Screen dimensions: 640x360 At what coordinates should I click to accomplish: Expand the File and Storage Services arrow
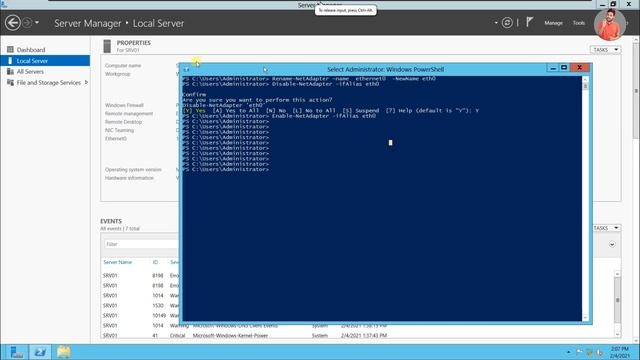click(86, 82)
